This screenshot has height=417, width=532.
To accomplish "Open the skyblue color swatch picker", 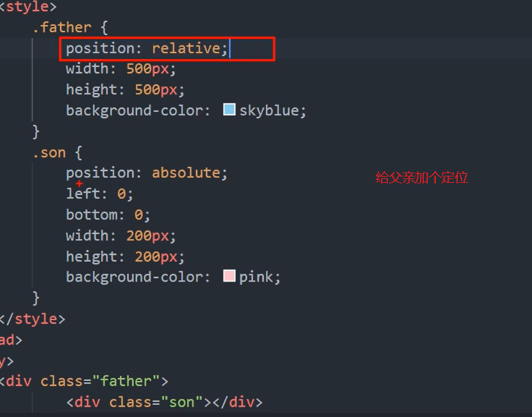I will click(x=229, y=110).
